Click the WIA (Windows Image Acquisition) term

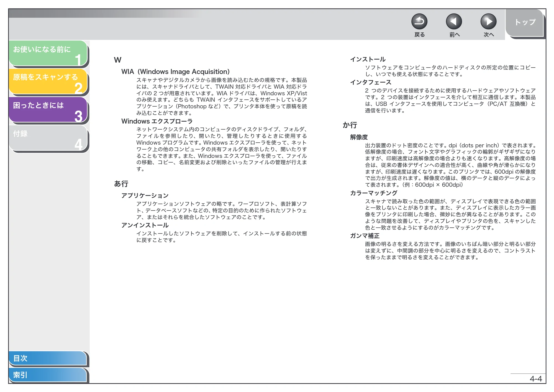point(175,72)
